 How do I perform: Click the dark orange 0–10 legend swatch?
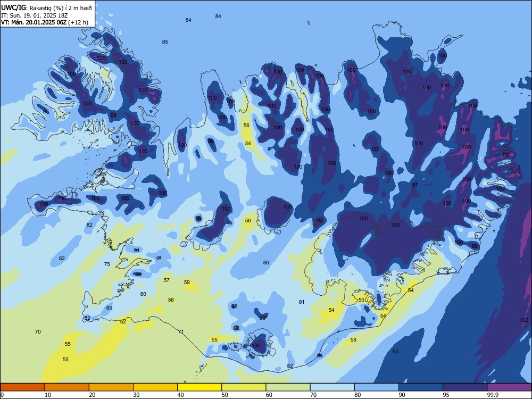tap(23, 387)
